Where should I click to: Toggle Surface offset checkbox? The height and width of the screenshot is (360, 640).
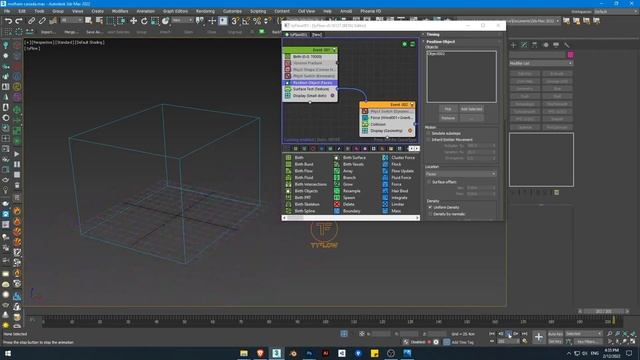(429, 182)
